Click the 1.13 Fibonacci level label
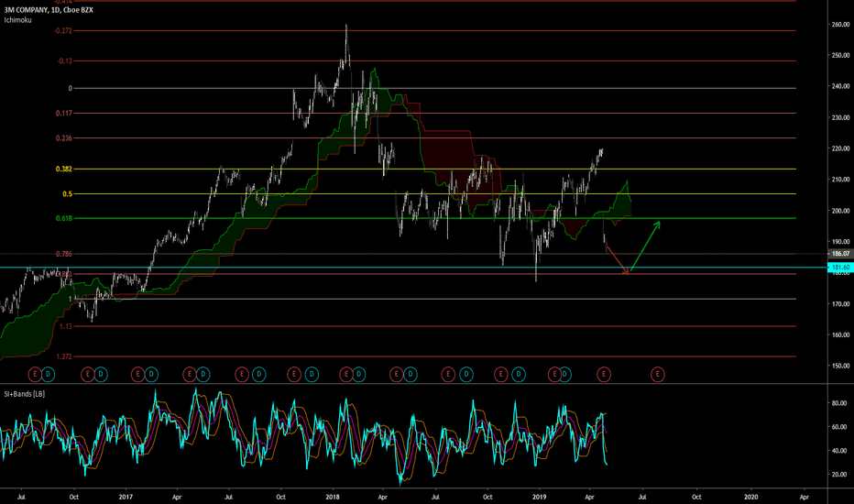Viewport: 854px width, 504px height. tap(66, 326)
